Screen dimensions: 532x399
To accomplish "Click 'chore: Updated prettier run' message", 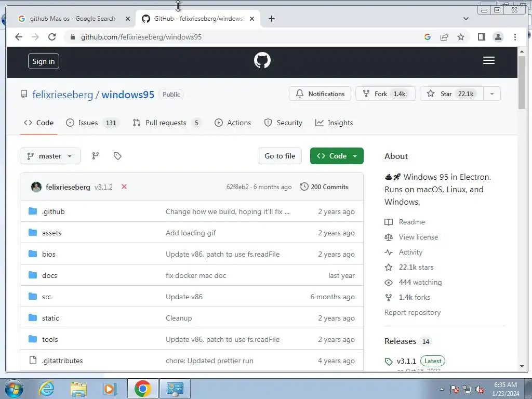I will tap(209, 361).
